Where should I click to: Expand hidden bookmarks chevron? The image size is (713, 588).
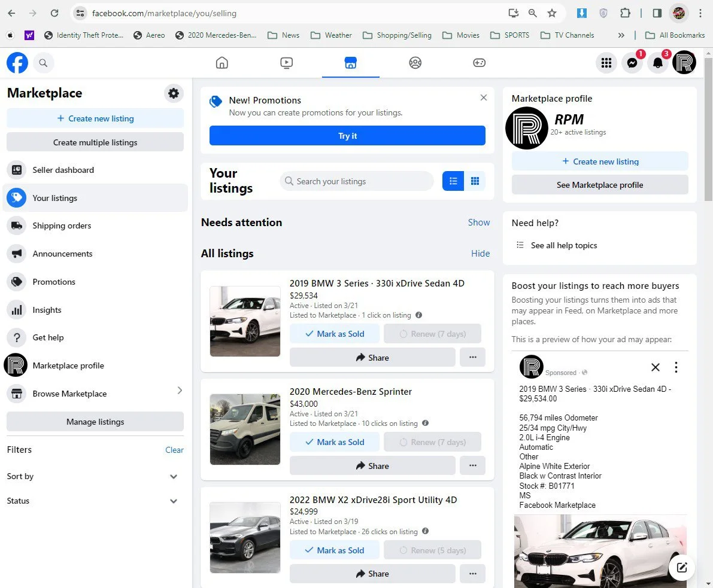[621, 35]
